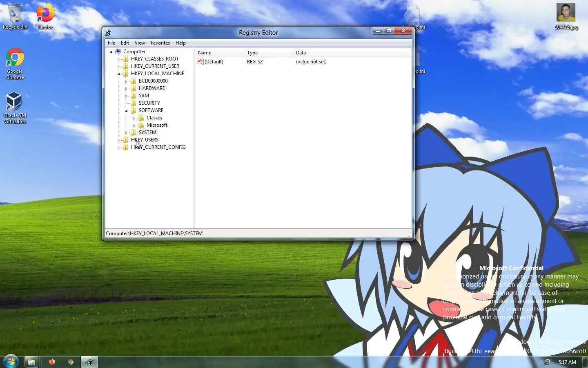Screen dimensions: 588x368
Task: Click the Data column header
Action: 352,52
